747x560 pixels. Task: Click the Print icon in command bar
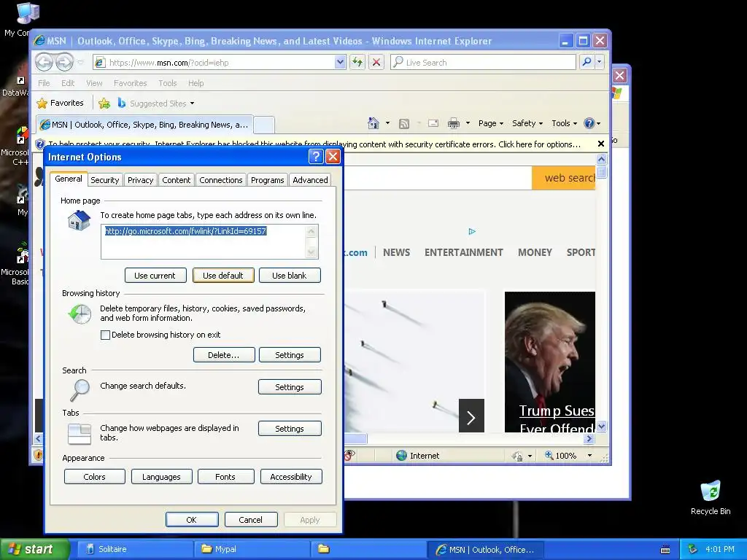pyautogui.click(x=454, y=124)
